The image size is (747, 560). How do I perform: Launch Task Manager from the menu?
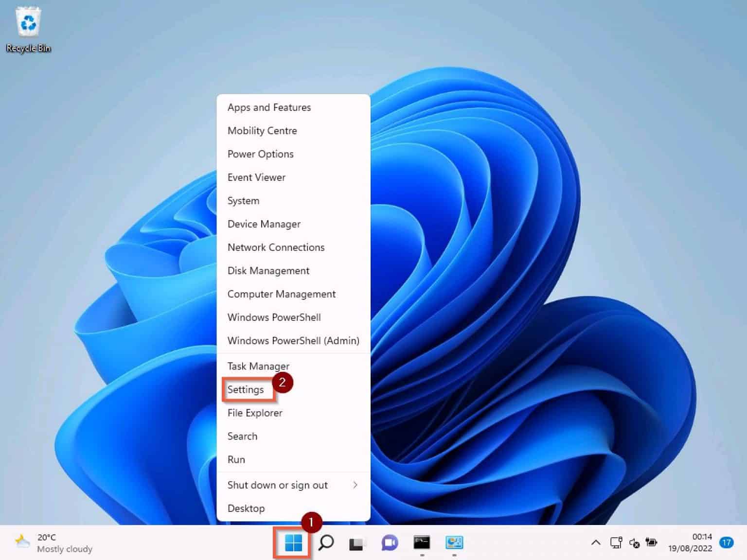pos(258,366)
